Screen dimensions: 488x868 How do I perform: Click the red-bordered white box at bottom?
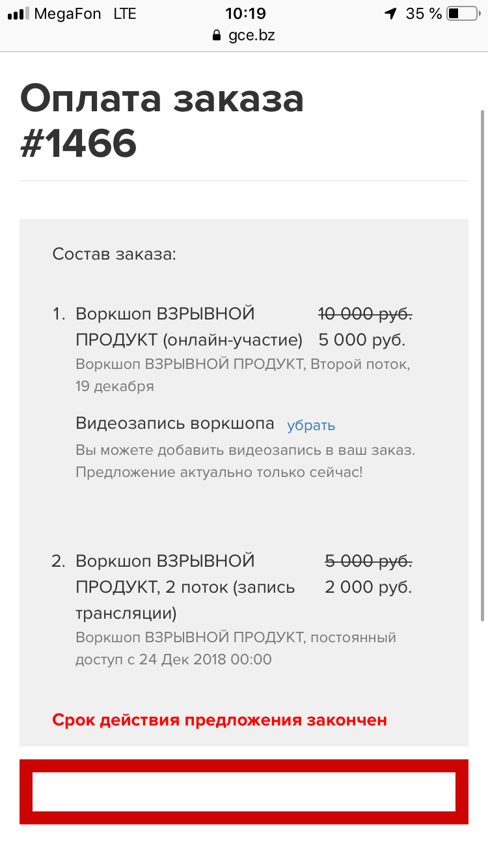click(x=244, y=792)
